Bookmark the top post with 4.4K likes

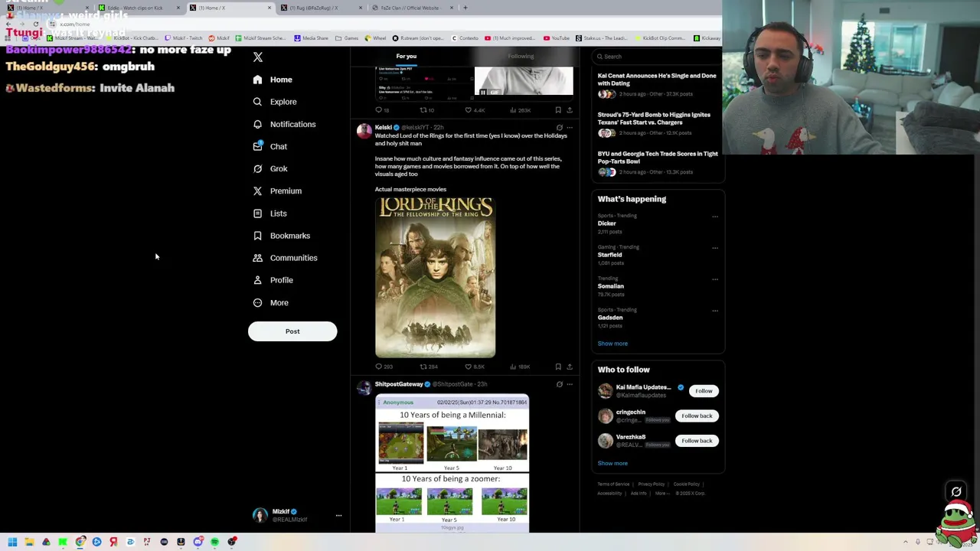click(x=558, y=110)
